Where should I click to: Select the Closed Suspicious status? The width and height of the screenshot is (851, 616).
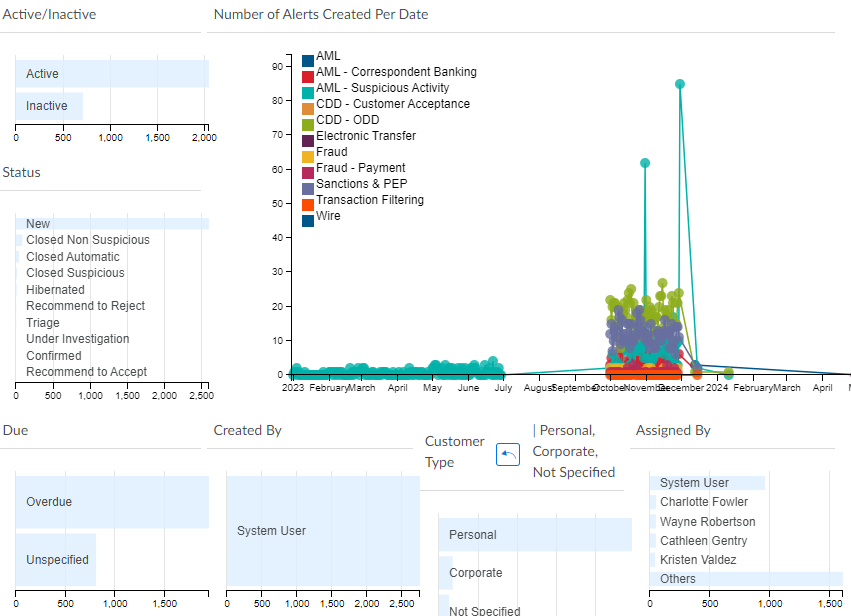[x=75, y=272]
